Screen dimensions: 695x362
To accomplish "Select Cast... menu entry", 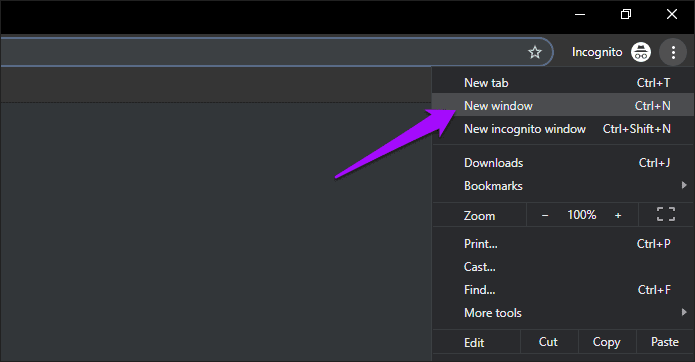I will (563, 267).
